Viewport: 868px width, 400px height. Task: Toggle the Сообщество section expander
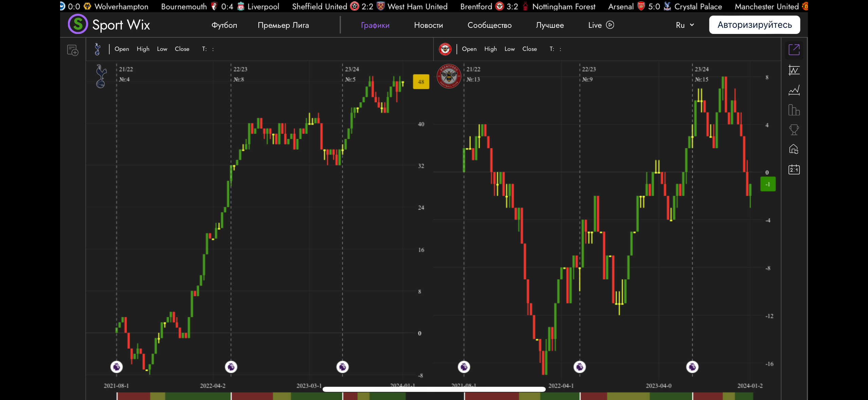(x=489, y=24)
